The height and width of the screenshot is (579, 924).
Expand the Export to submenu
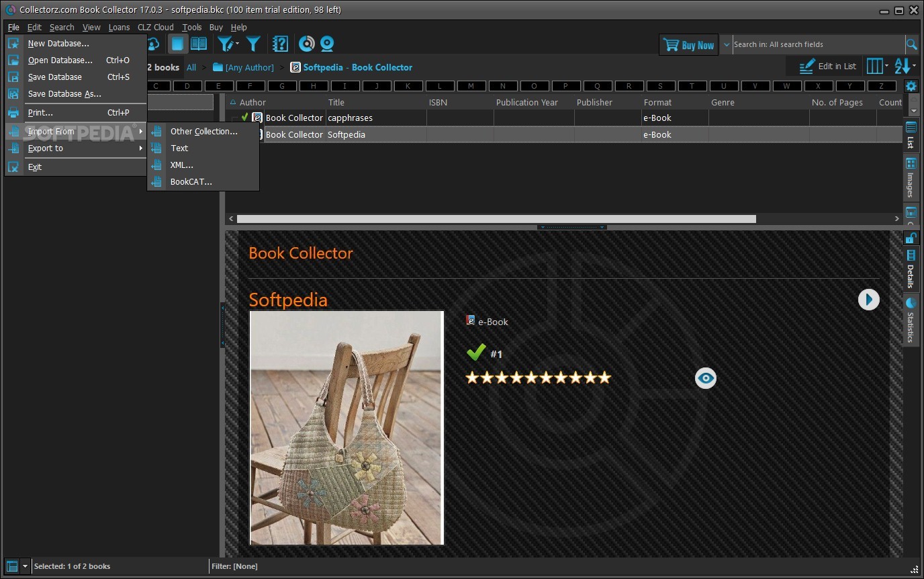click(76, 148)
